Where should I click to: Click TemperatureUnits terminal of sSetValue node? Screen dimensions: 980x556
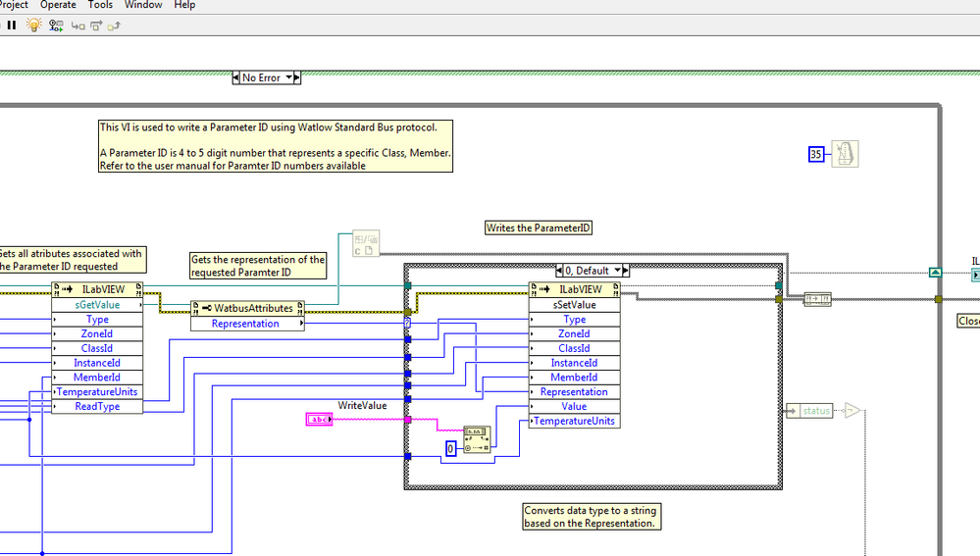coord(575,421)
